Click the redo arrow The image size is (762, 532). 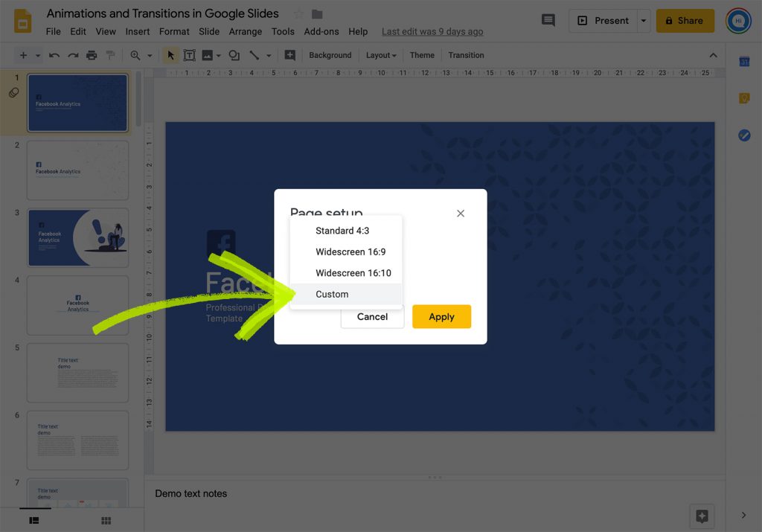[x=73, y=55]
